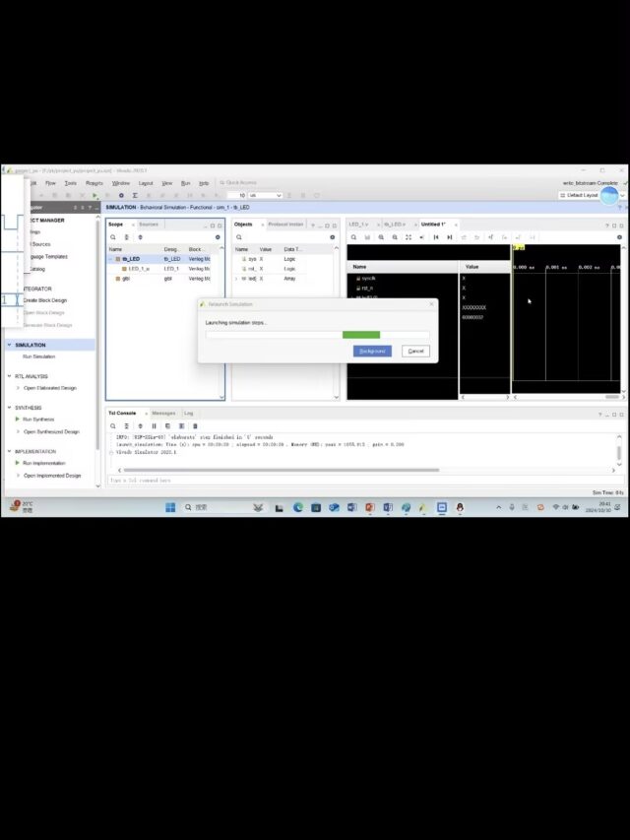
Task: Open Edge browser in taskbar
Action: point(297,507)
